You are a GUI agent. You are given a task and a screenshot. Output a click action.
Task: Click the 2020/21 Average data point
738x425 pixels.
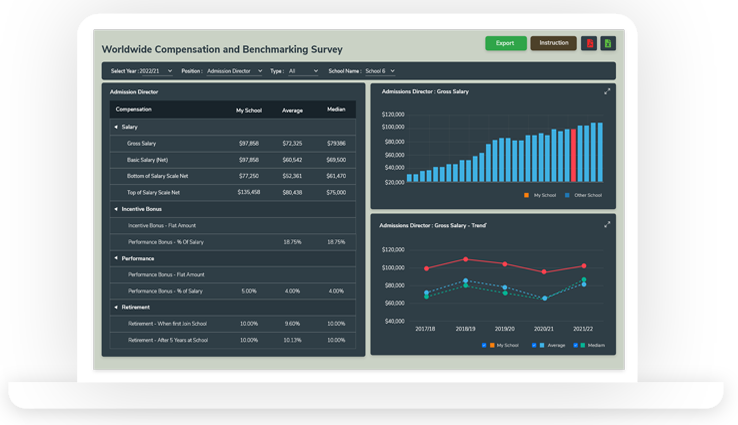coord(545,298)
